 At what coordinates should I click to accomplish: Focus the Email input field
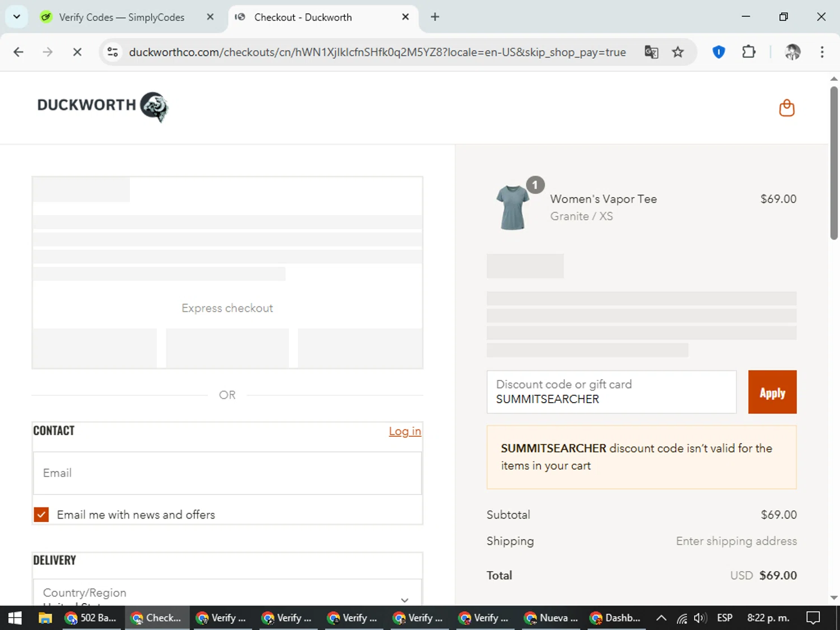tap(227, 473)
